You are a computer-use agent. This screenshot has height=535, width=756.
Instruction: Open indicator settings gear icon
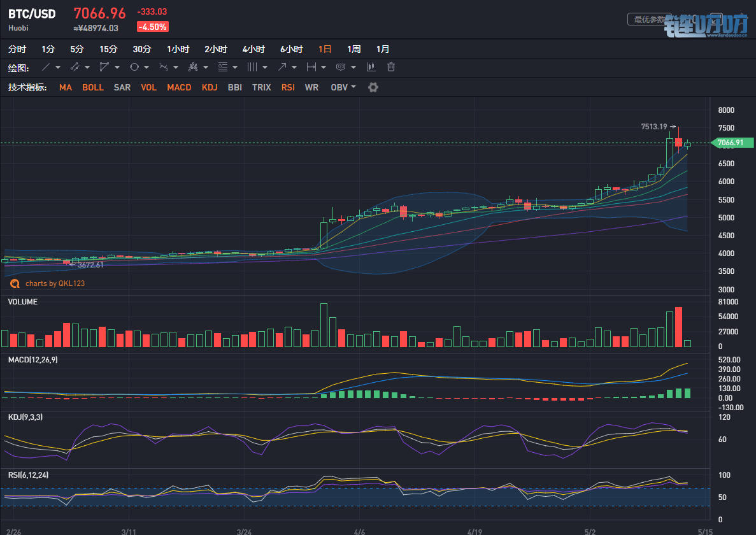(373, 87)
